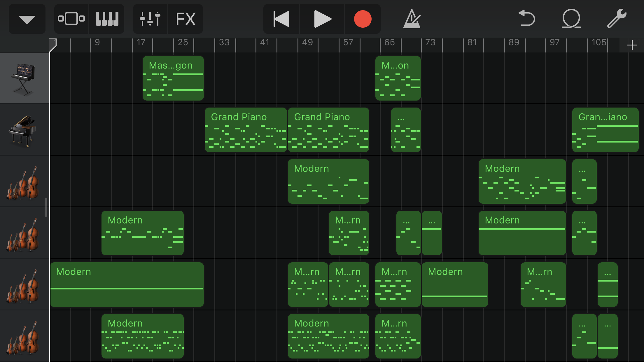Screen dimensions: 644x362
Task: Open song settings wrench
Action: tap(617, 19)
